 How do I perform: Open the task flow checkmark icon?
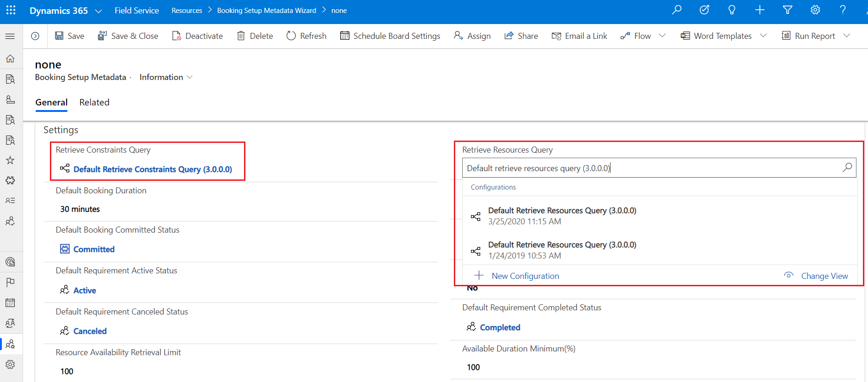tap(704, 10)
